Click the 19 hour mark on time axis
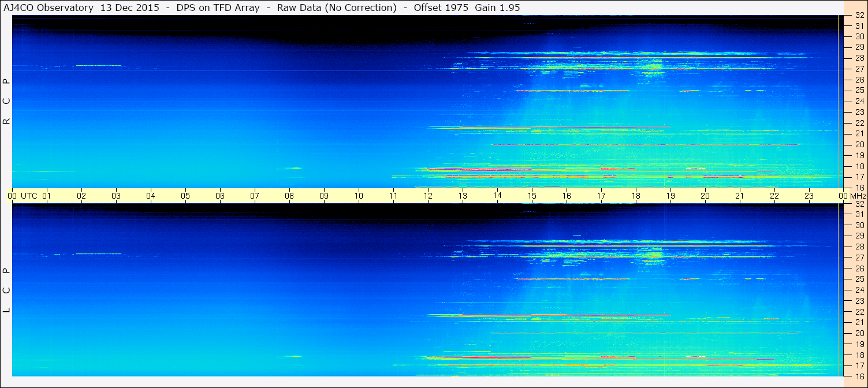The height and width of the screenshot is (388, 868). point(670,196)
